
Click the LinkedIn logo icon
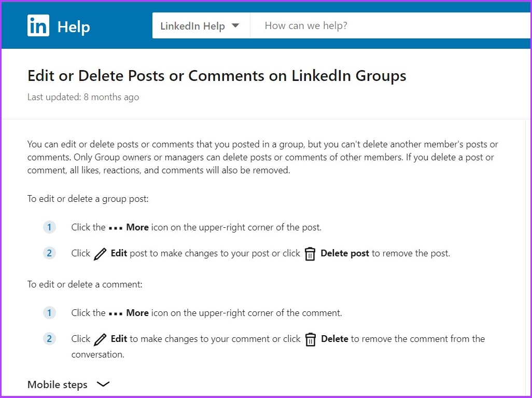coord(38,25)
